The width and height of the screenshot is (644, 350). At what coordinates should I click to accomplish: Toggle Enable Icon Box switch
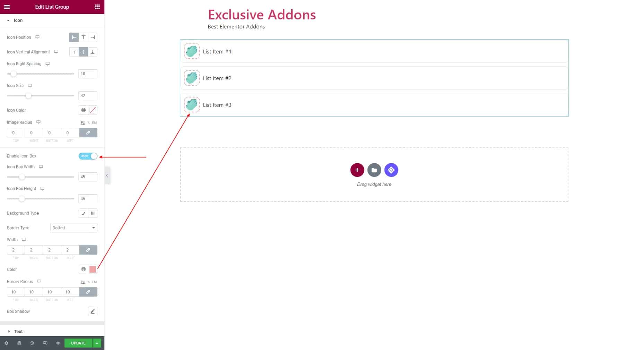88,156
